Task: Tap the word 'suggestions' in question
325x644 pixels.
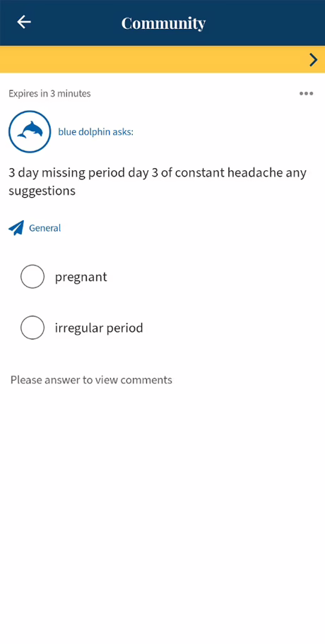Action: point(42,191)
